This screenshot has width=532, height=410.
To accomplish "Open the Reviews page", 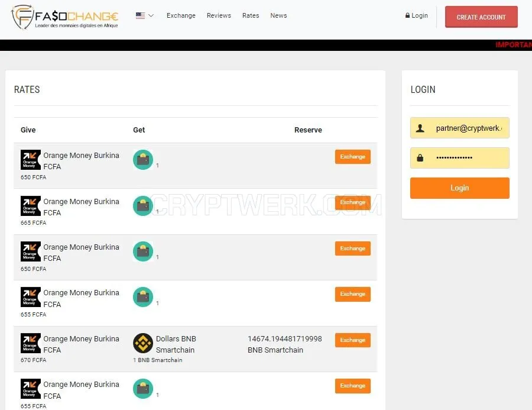I will click(219, 15).
